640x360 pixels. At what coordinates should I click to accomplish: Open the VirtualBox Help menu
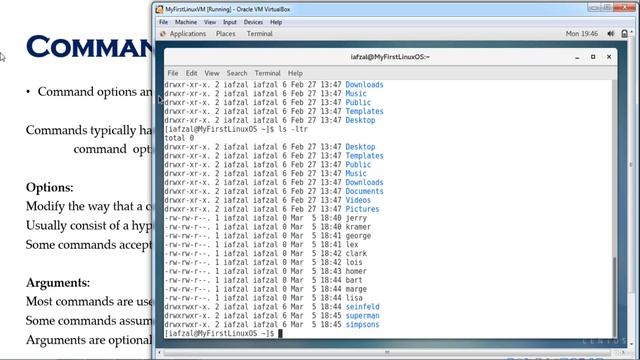pos(276,22)
